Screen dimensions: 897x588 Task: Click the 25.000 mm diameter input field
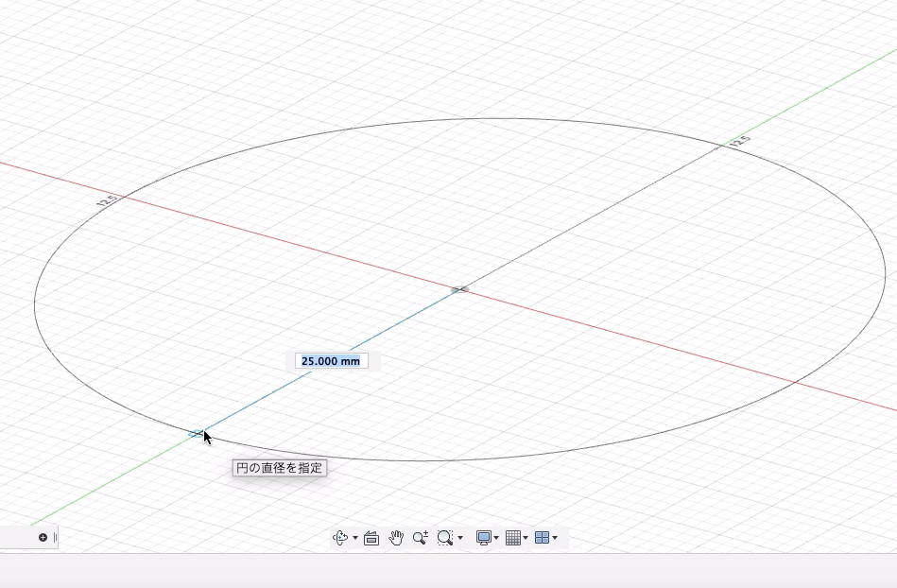point(331,361)
